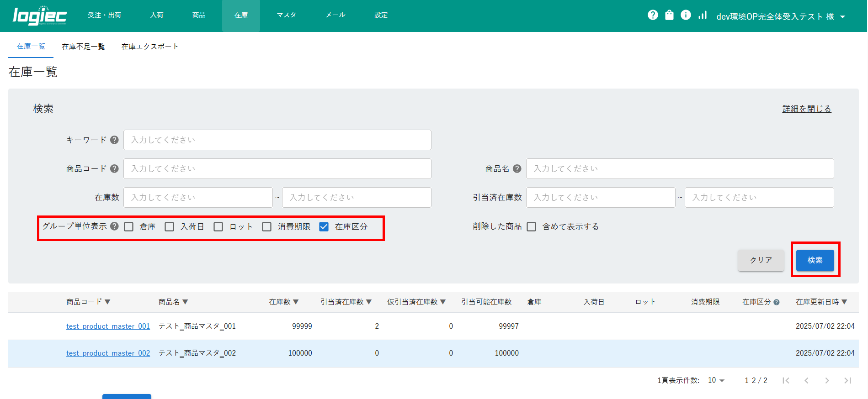Open the bar chart icon in header

tap(703, 15)
